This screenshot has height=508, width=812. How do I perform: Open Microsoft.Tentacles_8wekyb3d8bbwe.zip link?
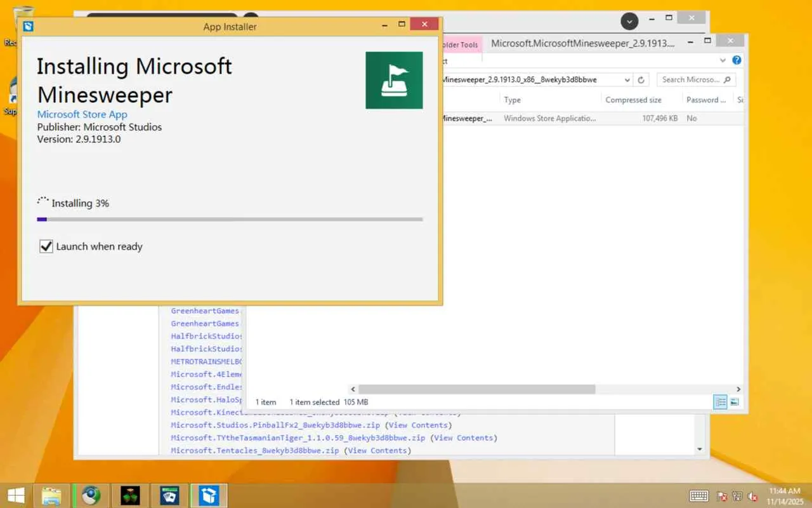tap(255, 450)
